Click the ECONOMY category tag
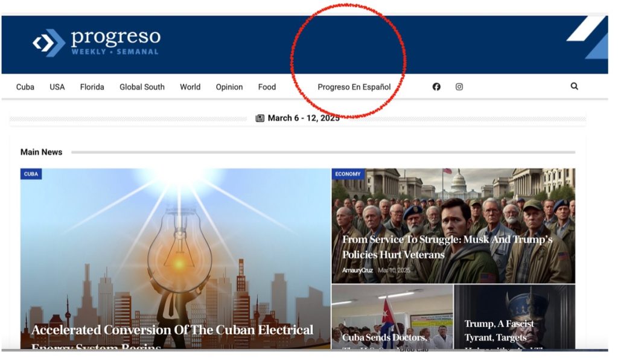This screenshot has width=618, height=364. pos(348,174)
